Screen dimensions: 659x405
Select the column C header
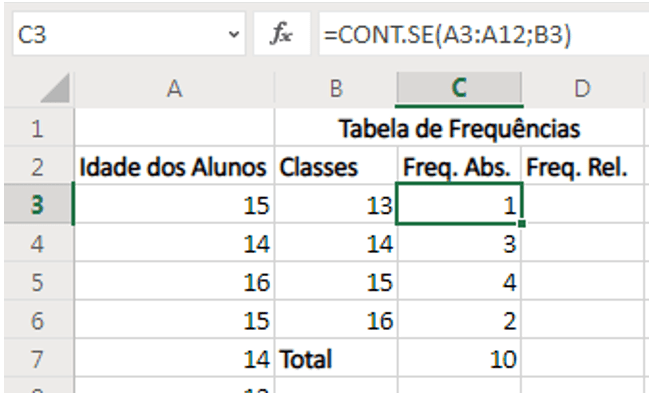[x=459, y=90]
